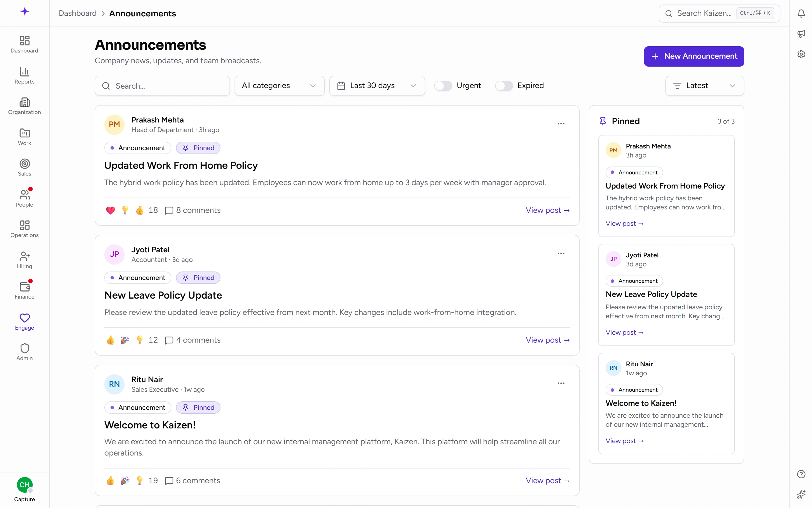
Task: View post for New Leave Policy Update in feed
Action: 548,340
